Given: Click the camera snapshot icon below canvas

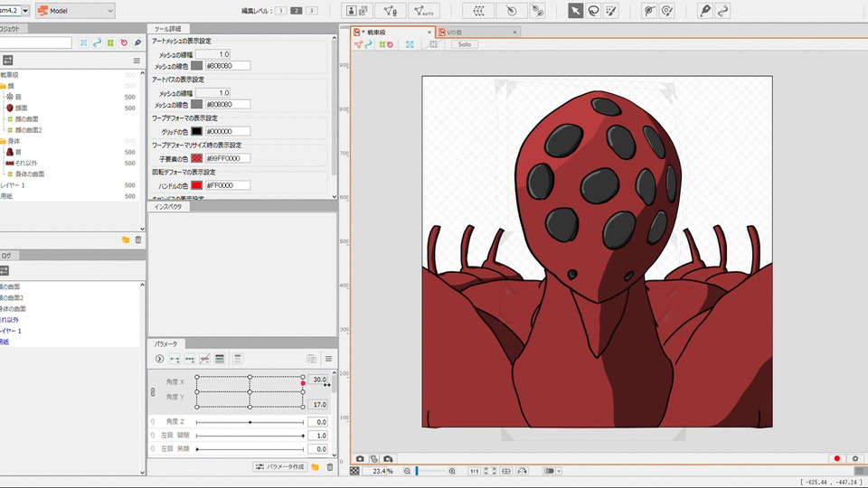Looking at the screenshot, I should (x=360, y=458).
